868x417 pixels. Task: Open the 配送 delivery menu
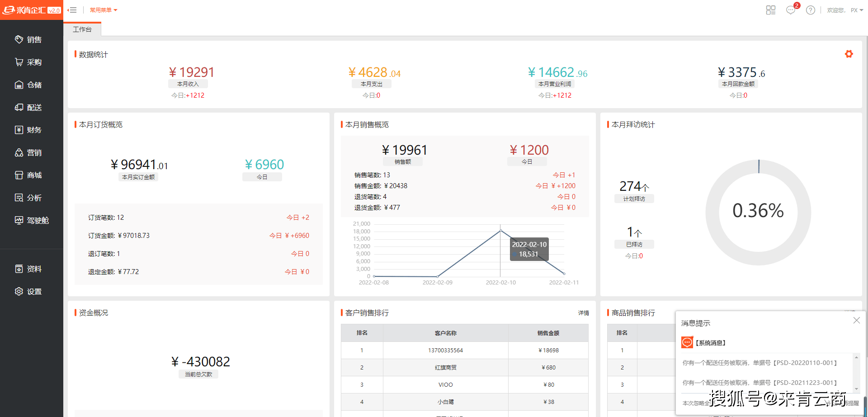coord(28,108)
